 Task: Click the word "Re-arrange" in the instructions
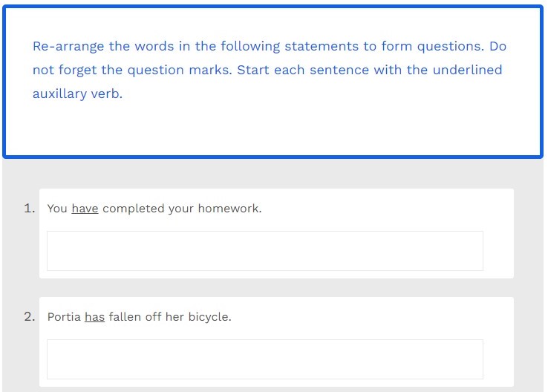68,46
